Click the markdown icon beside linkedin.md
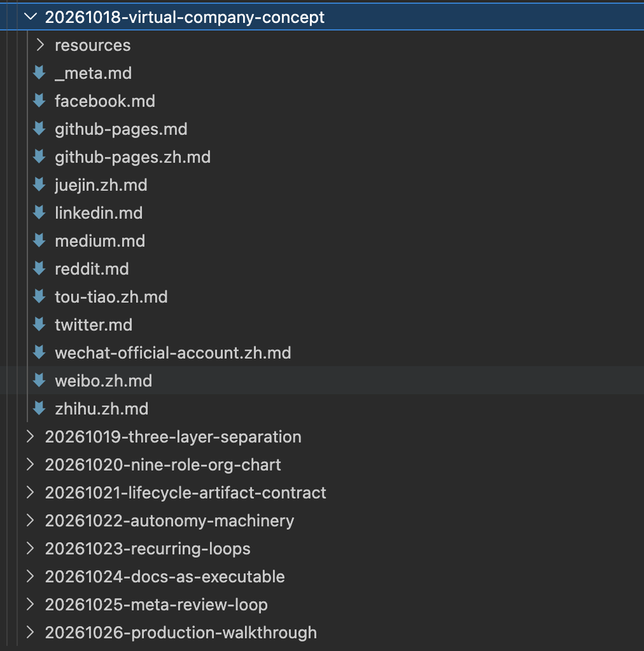 click(x=39, y=213)
